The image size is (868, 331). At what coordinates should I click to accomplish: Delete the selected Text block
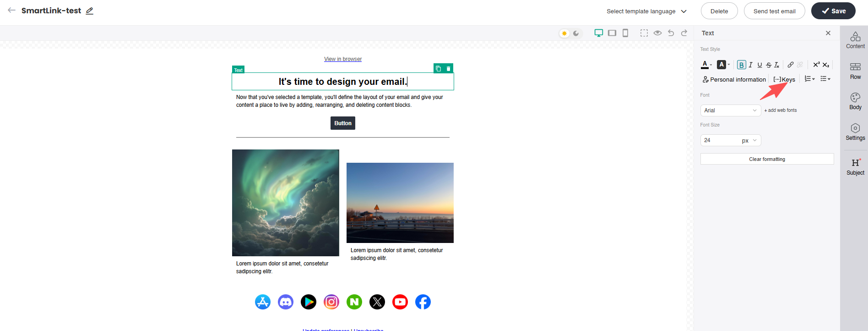tap(449, 68)
